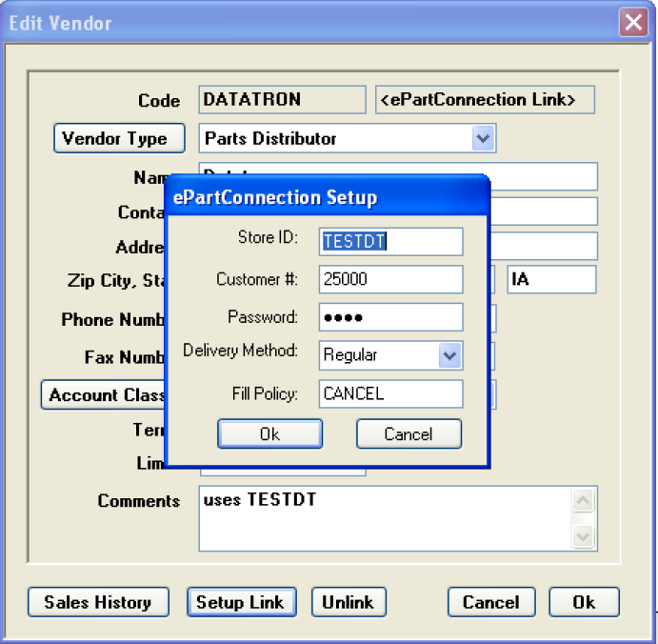Open the Delivery Method dropdown
Screen dimensions: 658x644
(x=449, y=355)
